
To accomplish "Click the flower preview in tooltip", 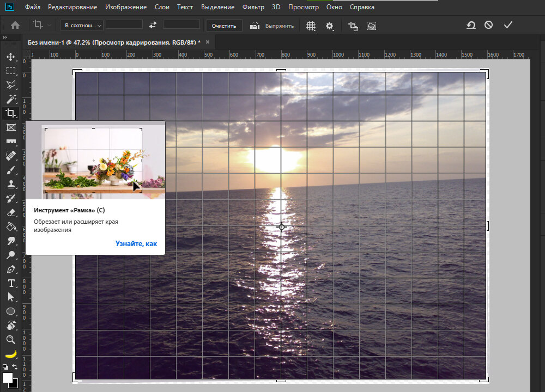I will tap(95, 160).
